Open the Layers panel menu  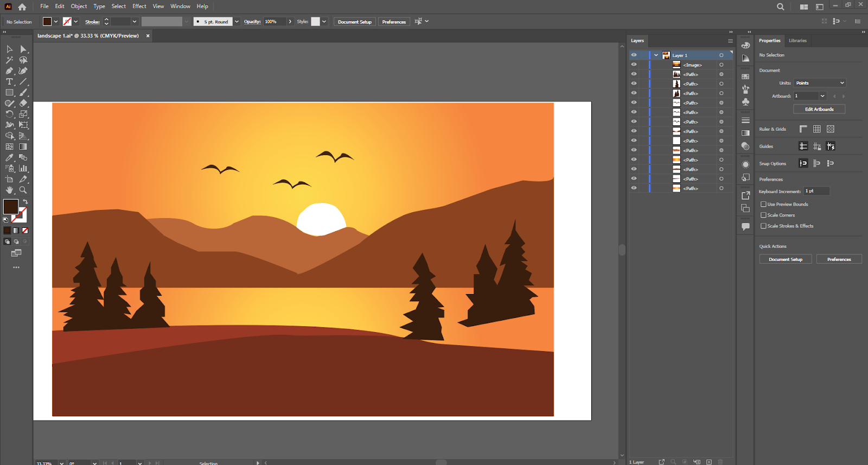[730, 41]
